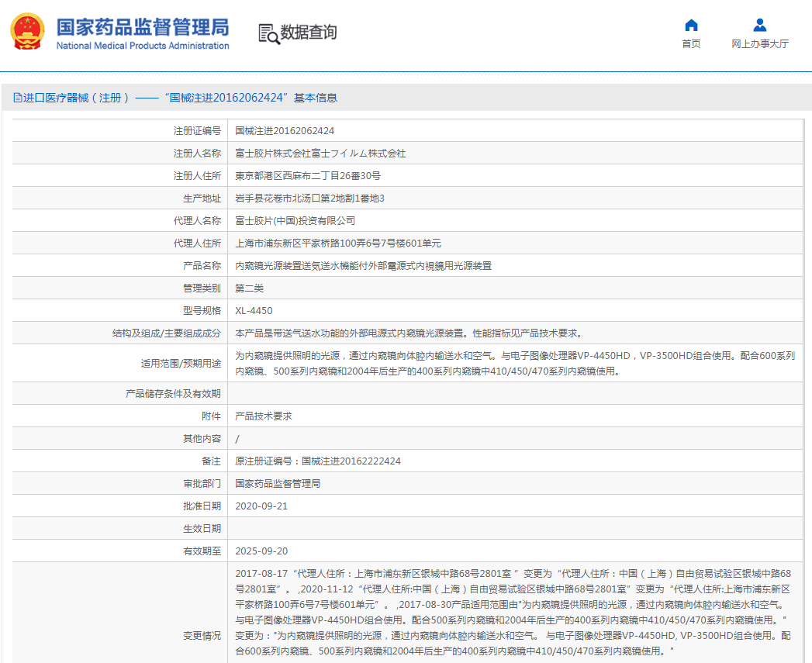Click remark 原注册证编号：国械注进20162222424
The image size is (812, 663).
318,461
